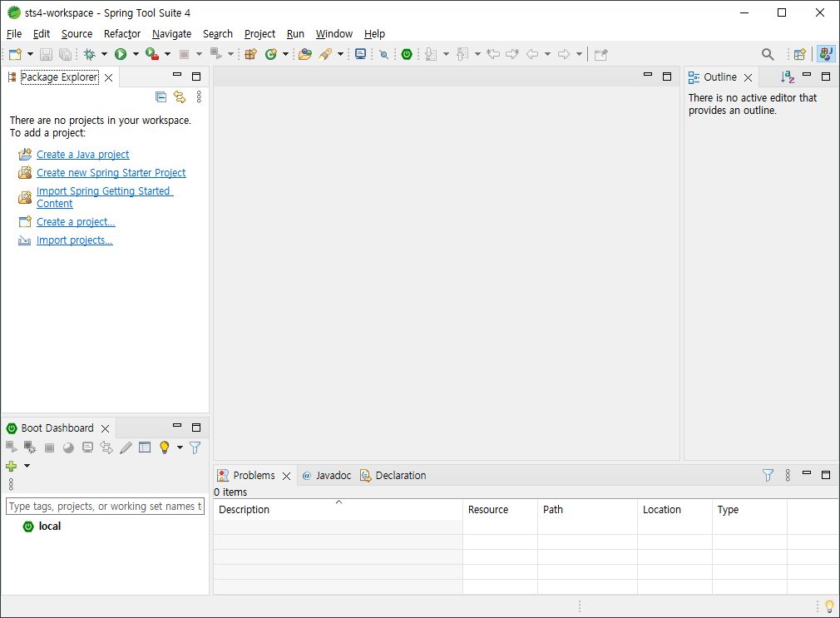Maximize the Outline view panel
This screenshot has height=618, width=840.
[826, 77]
